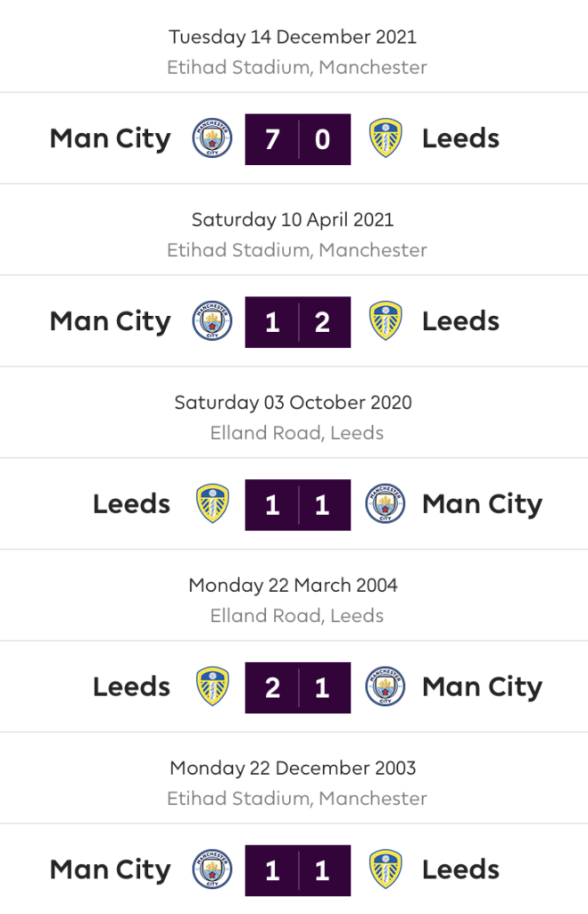The width and height of the screenshot is (588, 914).
Task: Click Leeds crest in 22 March 2004 match
Action: click(x=212, y=686)
